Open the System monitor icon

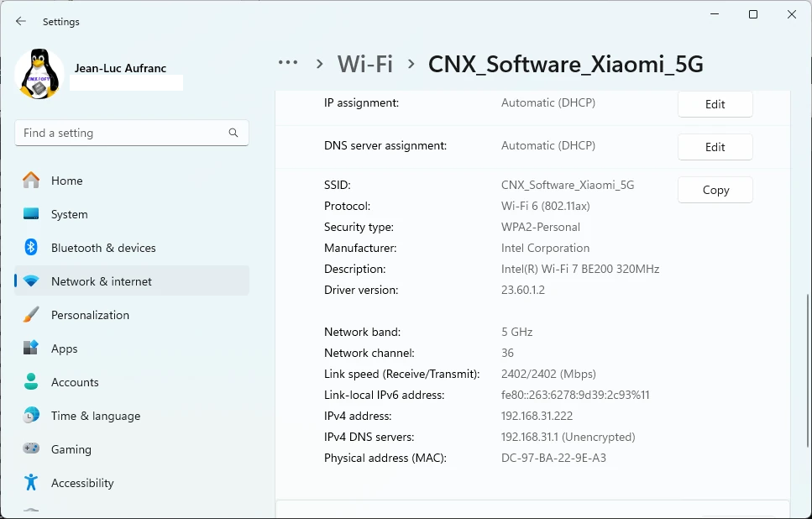(31, 214)
